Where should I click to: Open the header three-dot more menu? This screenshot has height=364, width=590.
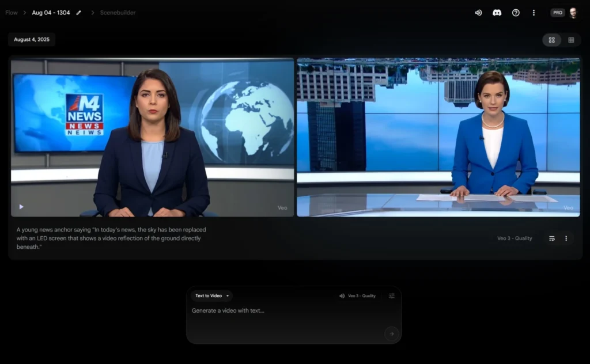tap(534, 13)
